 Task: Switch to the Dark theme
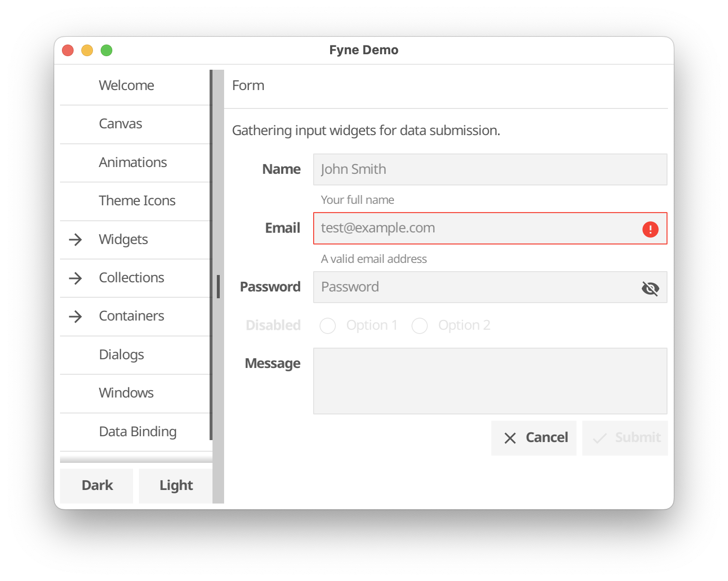97,486
